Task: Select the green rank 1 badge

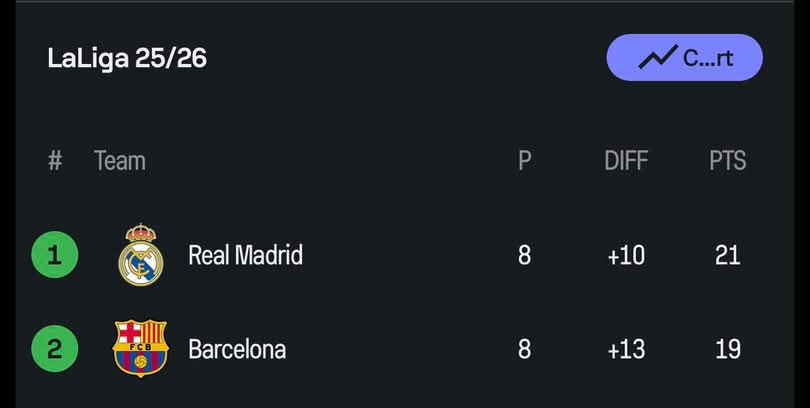Action: 55,255
